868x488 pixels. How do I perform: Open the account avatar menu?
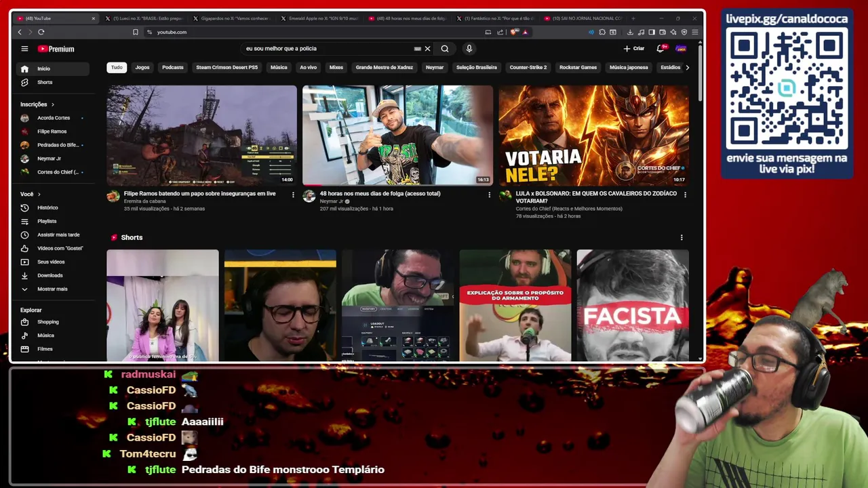click(681, 49)
